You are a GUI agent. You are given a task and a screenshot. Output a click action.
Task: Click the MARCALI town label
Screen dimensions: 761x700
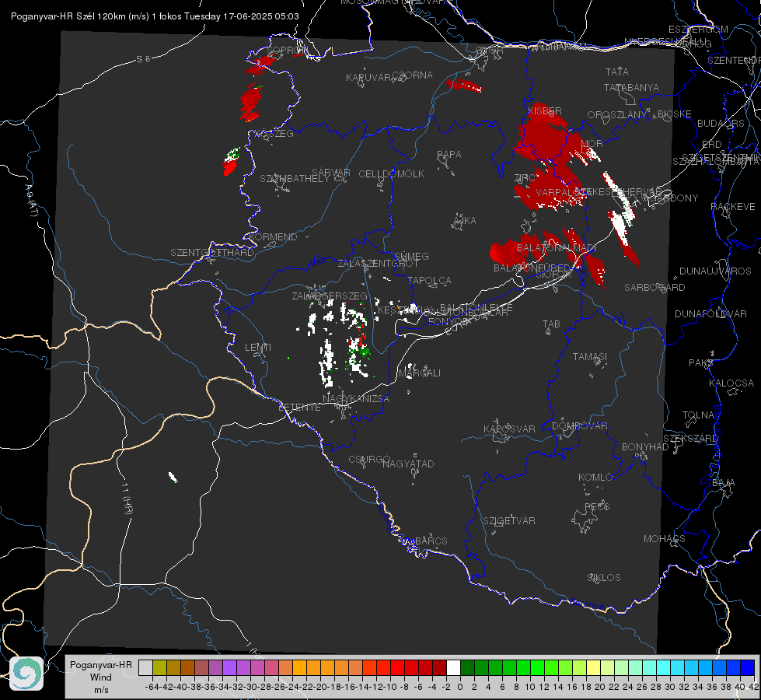(x=419, y=373)
